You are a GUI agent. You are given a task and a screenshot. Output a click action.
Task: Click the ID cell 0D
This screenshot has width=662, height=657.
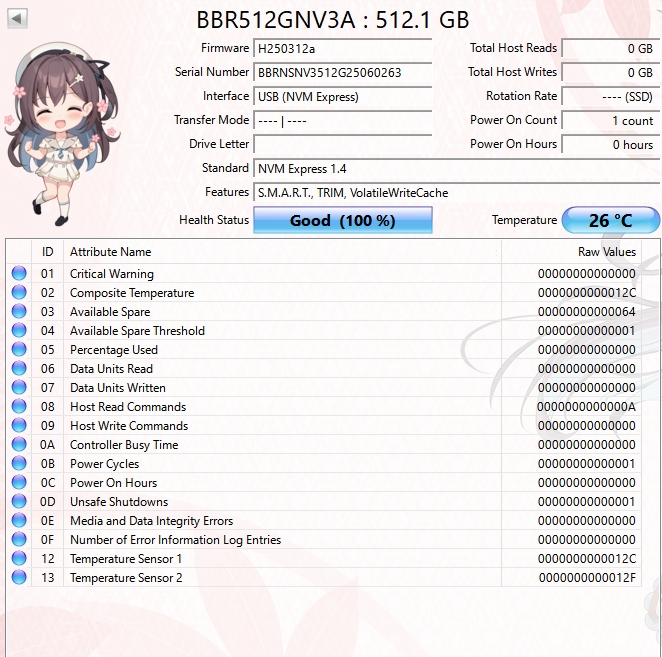coord(48,502)
